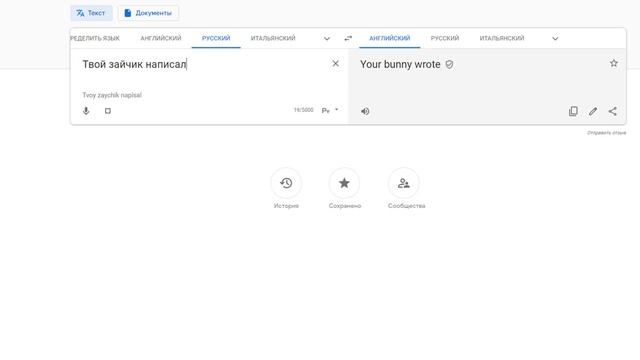Open the Ру keyboard input tools dropdown
The width and height of the screenshot is (640, 360).
[x=330, y=111]
